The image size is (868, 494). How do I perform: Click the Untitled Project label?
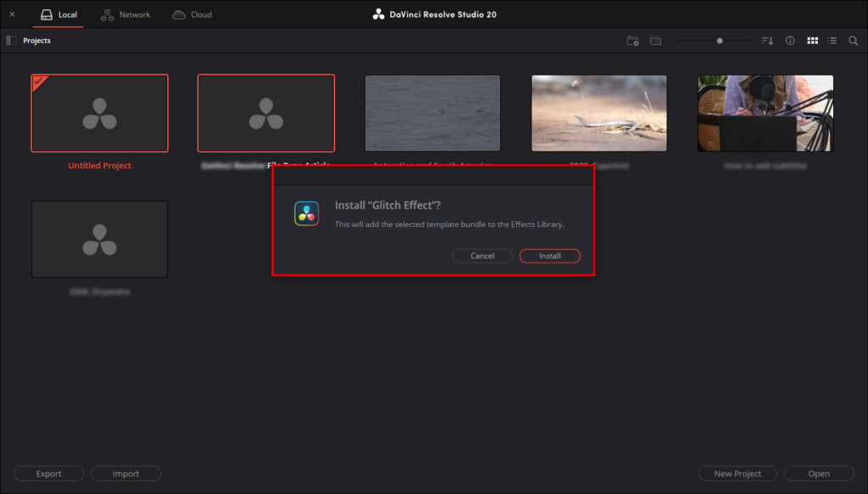tap(100, 165)
